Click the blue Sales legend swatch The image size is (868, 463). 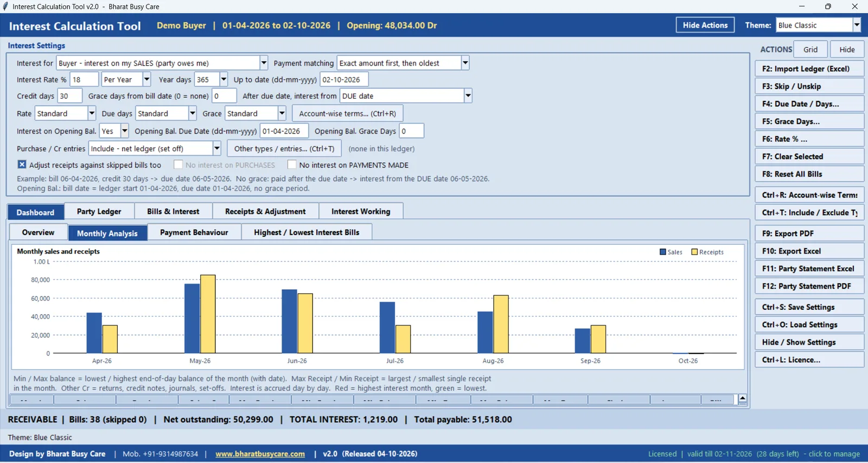(x=663, y=252)
